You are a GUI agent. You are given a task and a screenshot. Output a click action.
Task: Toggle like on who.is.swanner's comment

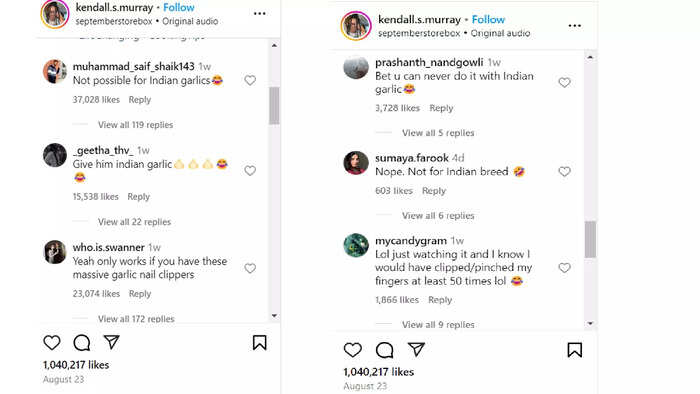250,268
